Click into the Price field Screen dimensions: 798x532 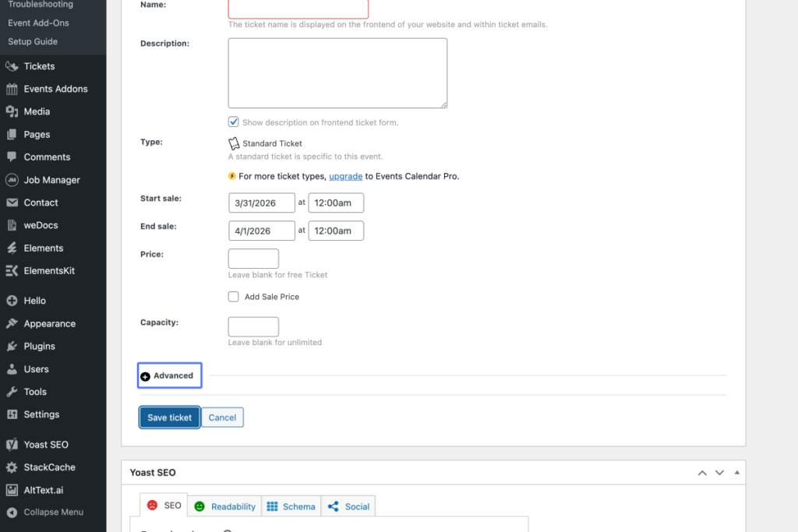(253, 259)
